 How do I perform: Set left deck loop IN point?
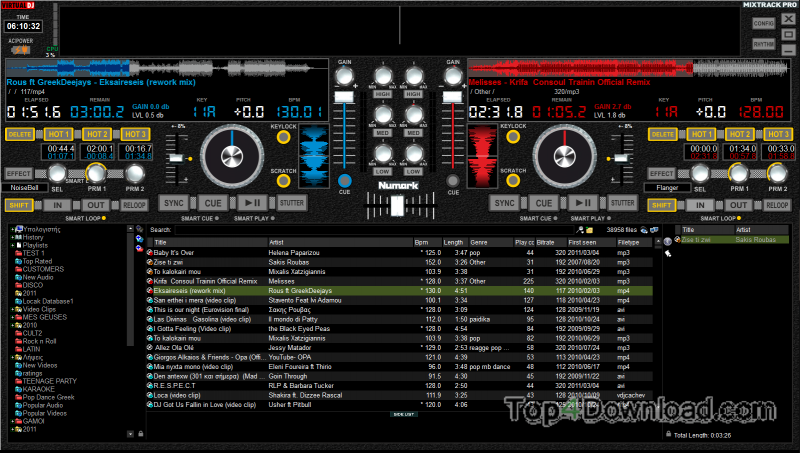58,205
